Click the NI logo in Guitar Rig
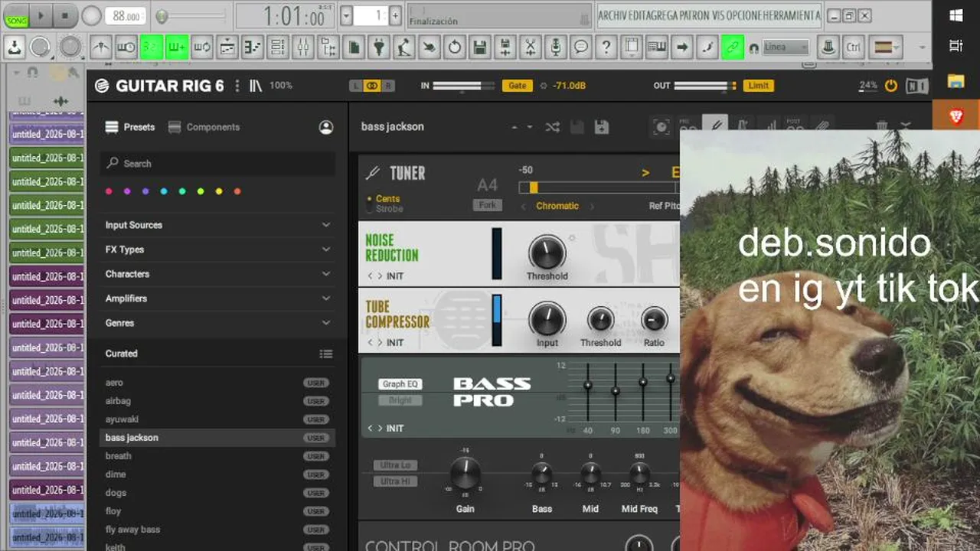 point(917,86)
